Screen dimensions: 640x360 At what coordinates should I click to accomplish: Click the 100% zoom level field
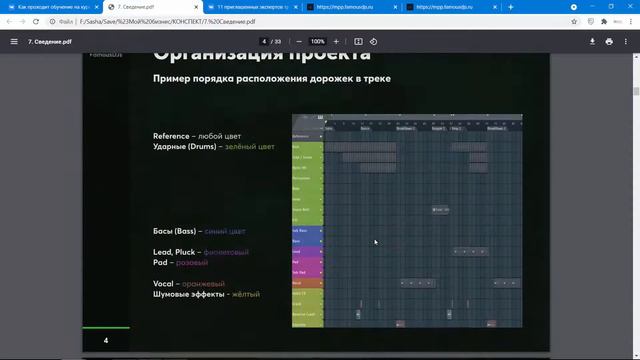(318, 42)
